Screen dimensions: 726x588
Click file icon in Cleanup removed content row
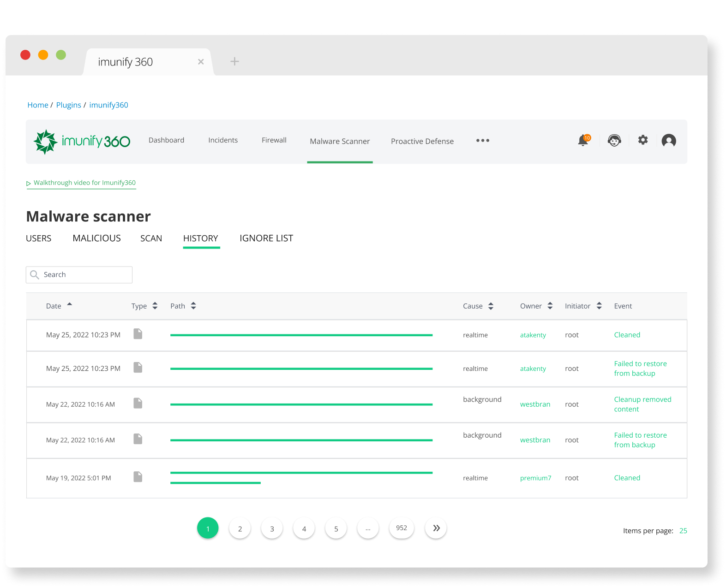138,403
